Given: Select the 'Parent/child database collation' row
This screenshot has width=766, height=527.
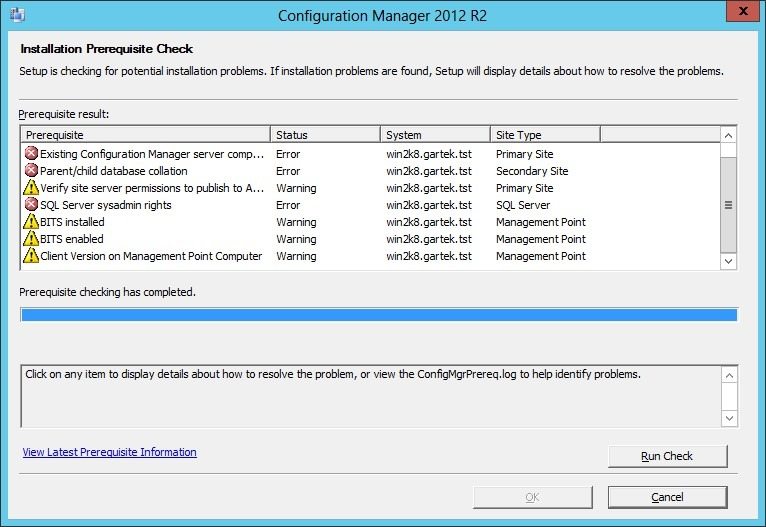Looking at the screenshot, I should coord(370,171).
